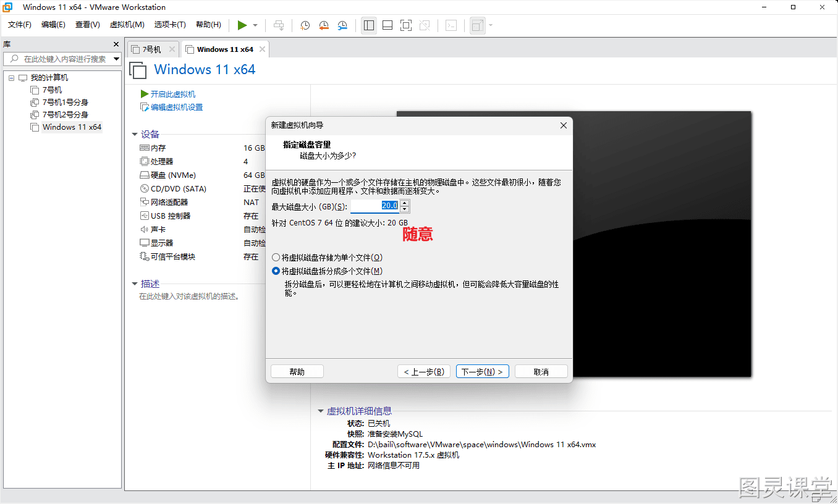Click the 最大磁盘大小 value input field
The image size is (838, 504).
pos(375,206)
